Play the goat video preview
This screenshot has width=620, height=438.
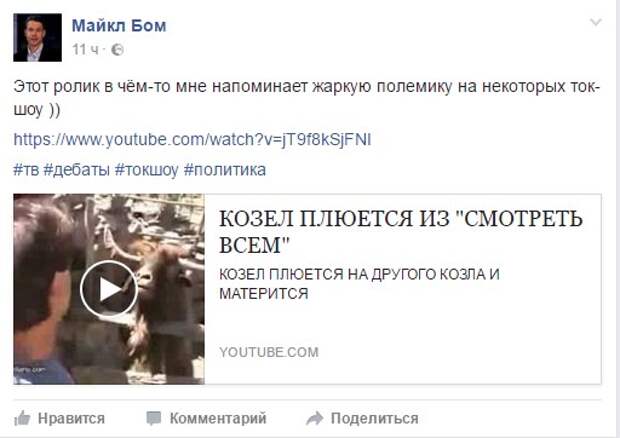[109, 289]
